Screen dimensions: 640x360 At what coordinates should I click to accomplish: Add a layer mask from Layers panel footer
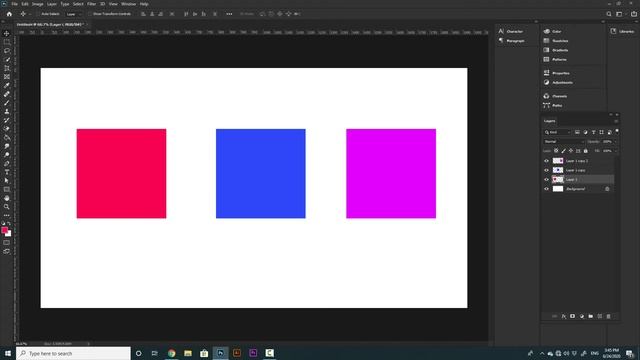click(573, 316)
